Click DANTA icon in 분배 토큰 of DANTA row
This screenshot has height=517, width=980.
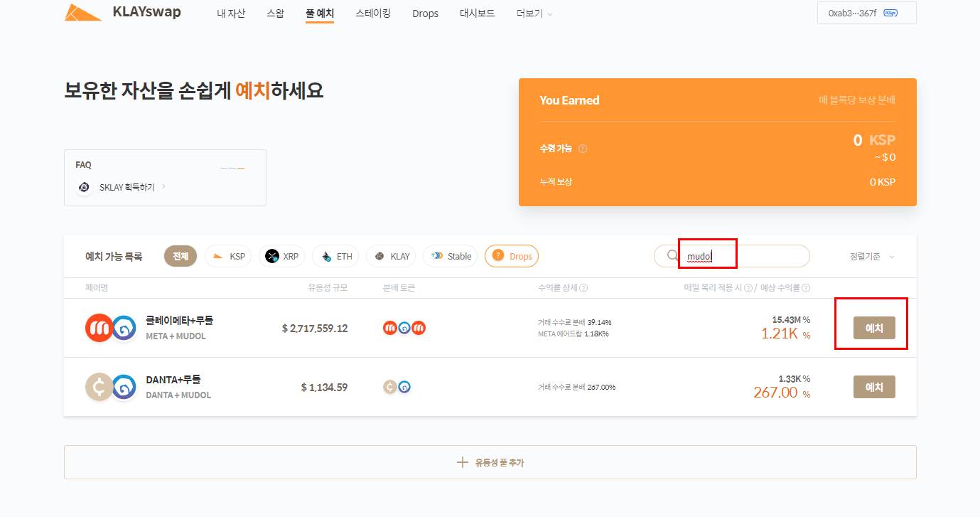click(x=389, y=387)
